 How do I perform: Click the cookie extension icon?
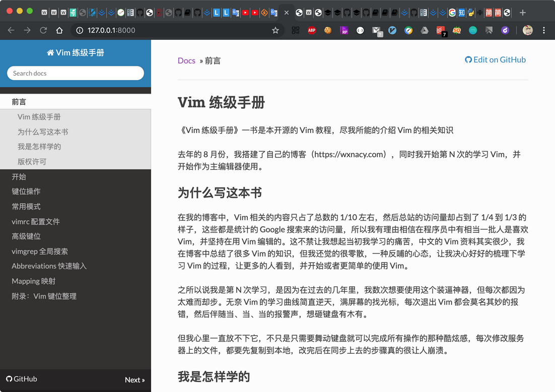[328, 30]
